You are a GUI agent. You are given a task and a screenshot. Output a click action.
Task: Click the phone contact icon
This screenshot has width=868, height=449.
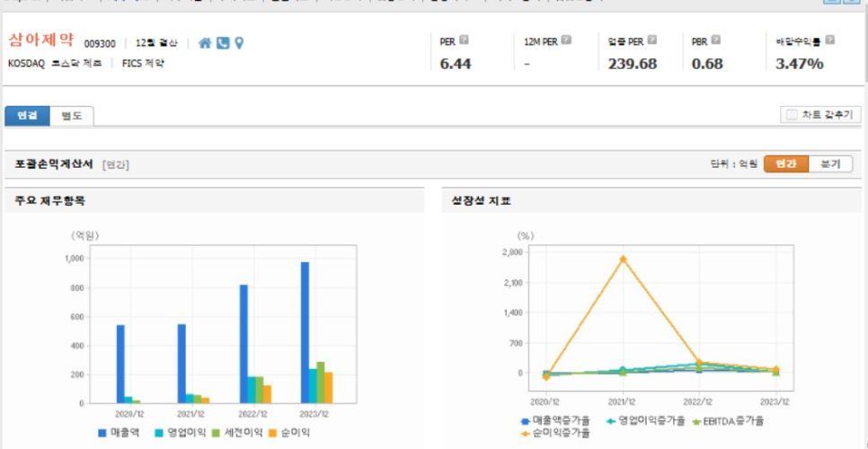(223, 43)
